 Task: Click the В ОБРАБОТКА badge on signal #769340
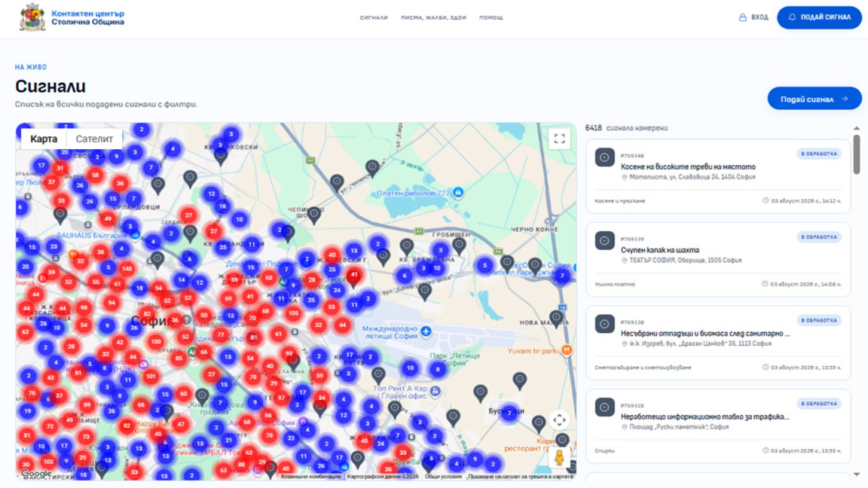tap(819, 154)
